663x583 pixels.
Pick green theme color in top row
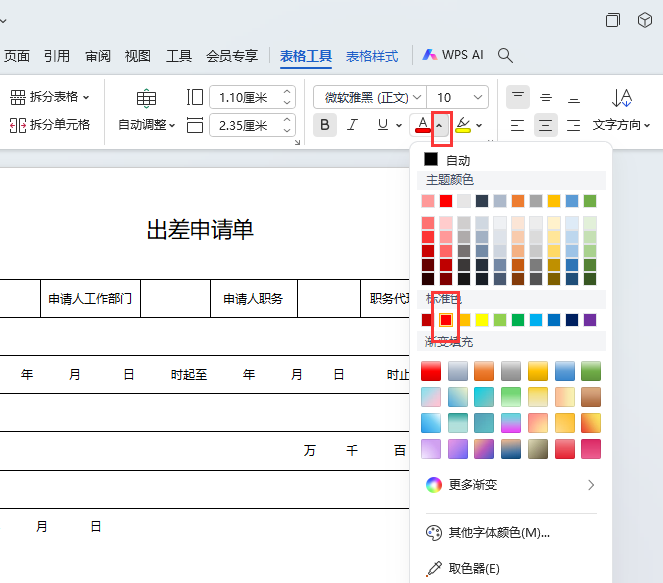point(590,201)
